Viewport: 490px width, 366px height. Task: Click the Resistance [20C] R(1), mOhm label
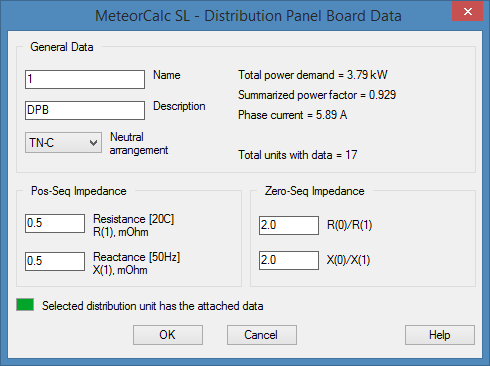click(133, 226)
